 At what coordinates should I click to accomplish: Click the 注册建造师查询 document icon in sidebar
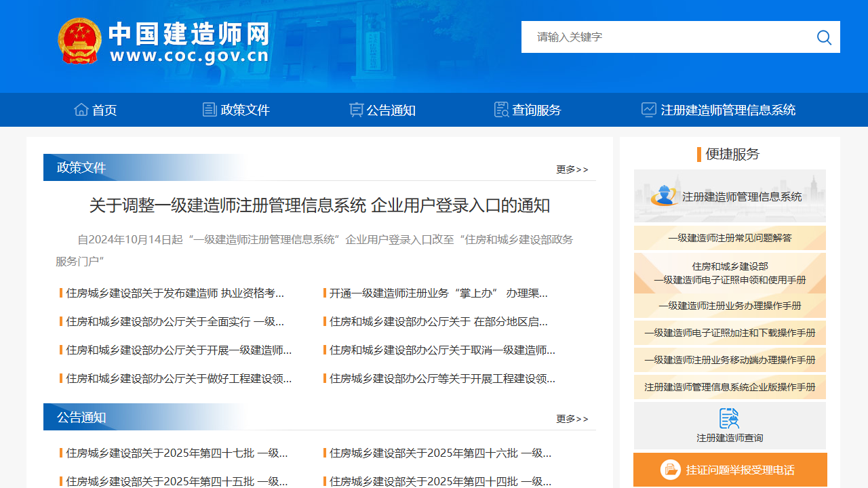730,419
